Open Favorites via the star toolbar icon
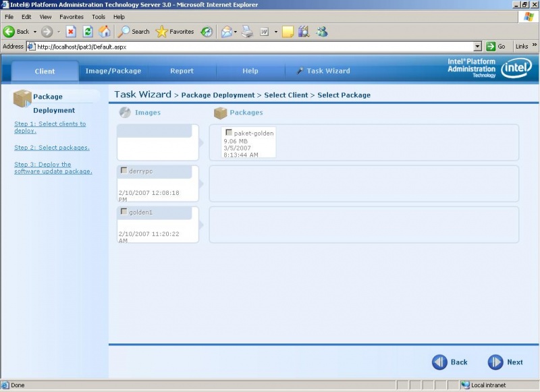This screenshot has height=392, width=540. pos(162,31)
